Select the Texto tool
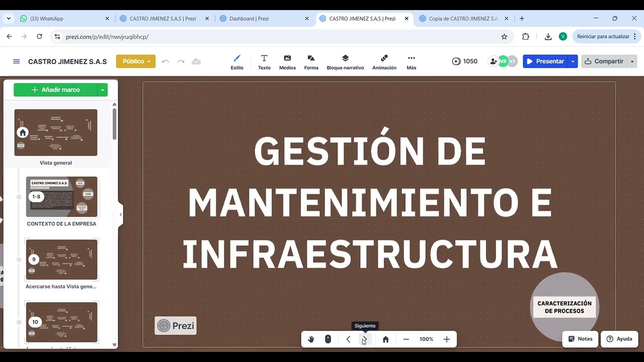The height and width of the screenshot is (362, 644). click(x=264, y=62)
